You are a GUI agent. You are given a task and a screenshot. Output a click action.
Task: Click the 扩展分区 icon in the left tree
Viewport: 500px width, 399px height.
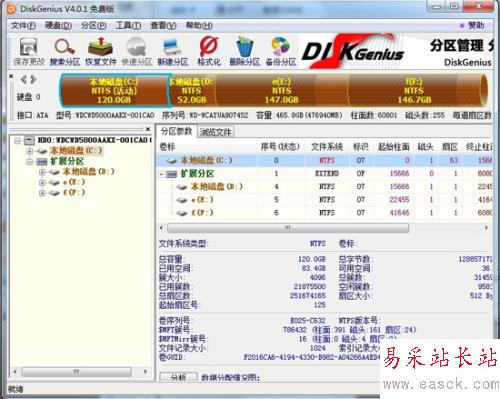tap(41, 162)
